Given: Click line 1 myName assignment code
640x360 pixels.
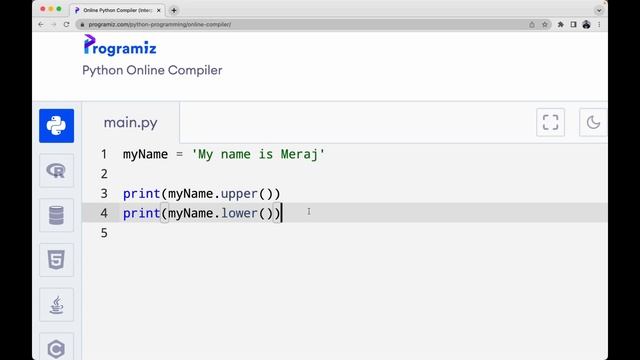Looking at the screenshot, I should pyautogui.click(x=224, y=154).
